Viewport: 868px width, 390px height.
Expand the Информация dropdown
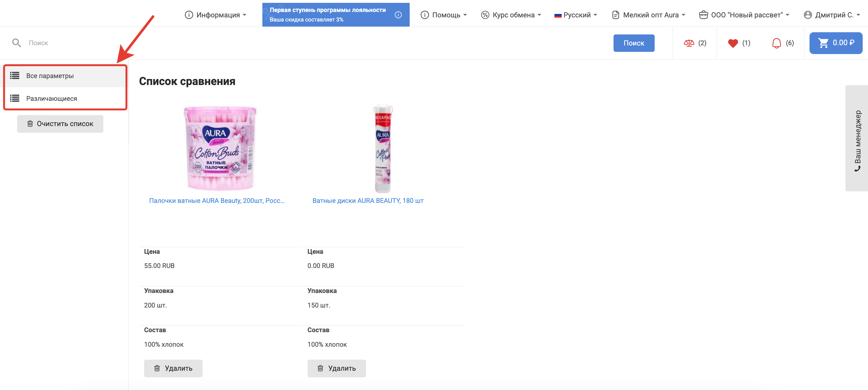[x=216, y=15]
